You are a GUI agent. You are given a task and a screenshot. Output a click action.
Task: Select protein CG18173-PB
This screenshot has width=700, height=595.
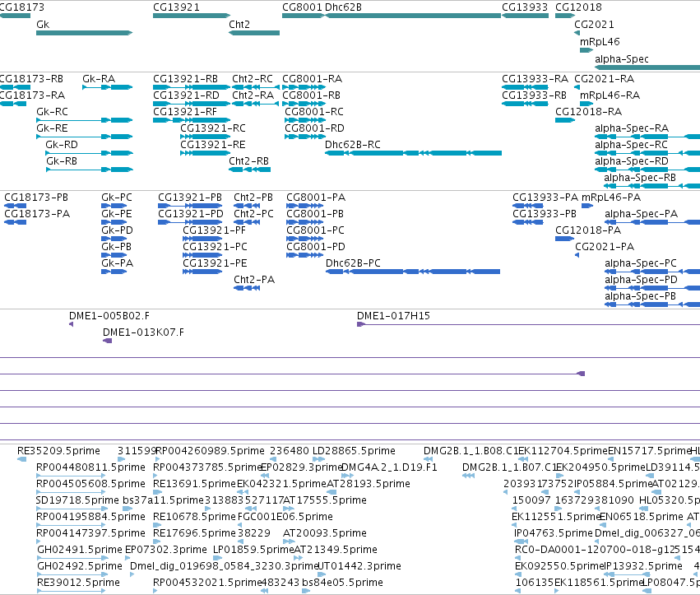[36, 197]
